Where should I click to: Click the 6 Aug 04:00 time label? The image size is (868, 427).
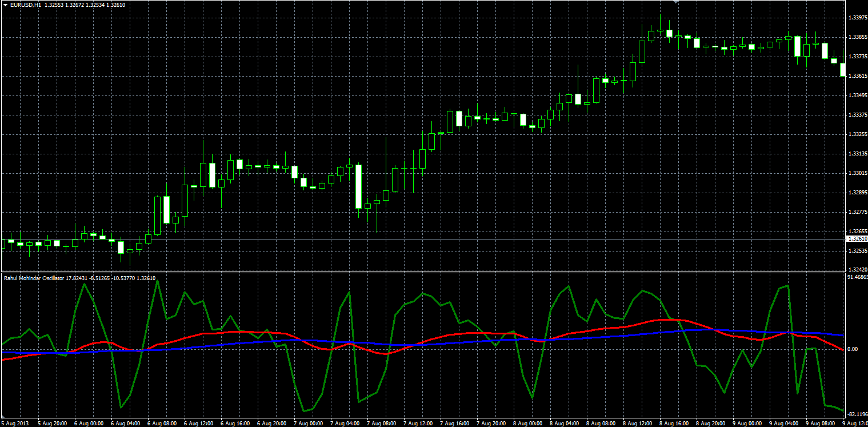[x=126, y=424]
